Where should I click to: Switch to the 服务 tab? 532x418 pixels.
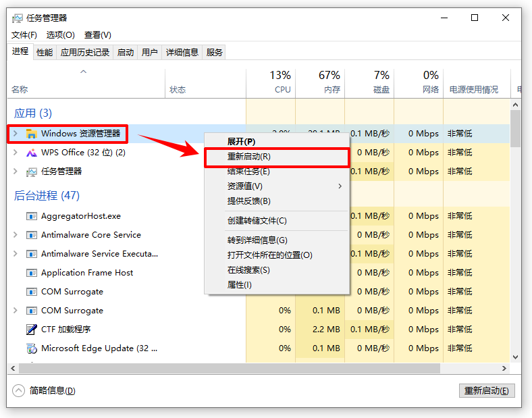tap(215, 53)
